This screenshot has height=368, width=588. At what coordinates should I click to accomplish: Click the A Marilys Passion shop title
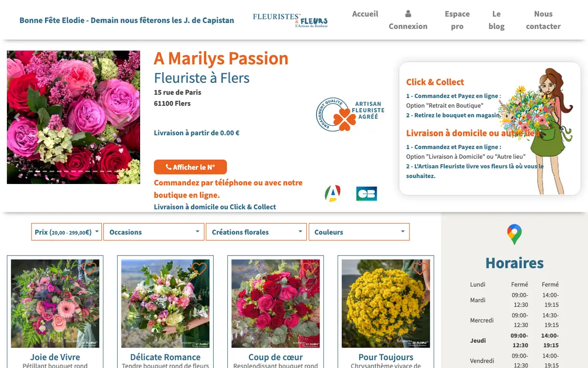pos(221,58)
